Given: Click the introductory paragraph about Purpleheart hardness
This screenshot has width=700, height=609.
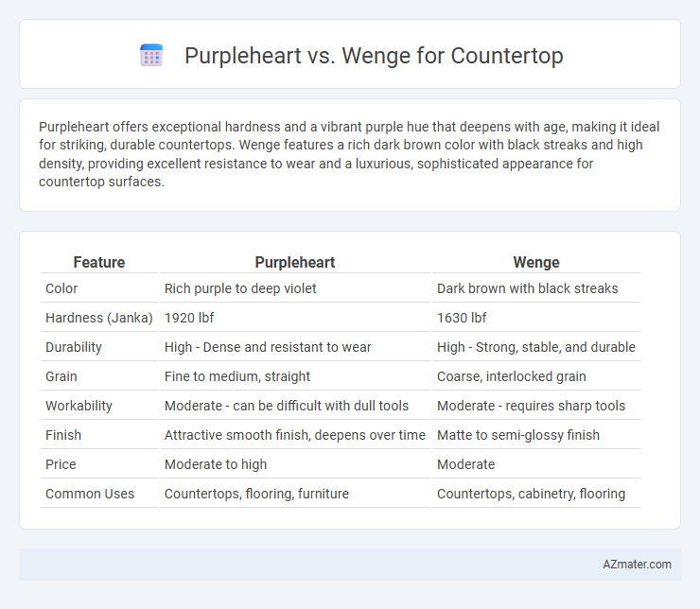Looking at the screenshot, I should click(x=349, y=154).
